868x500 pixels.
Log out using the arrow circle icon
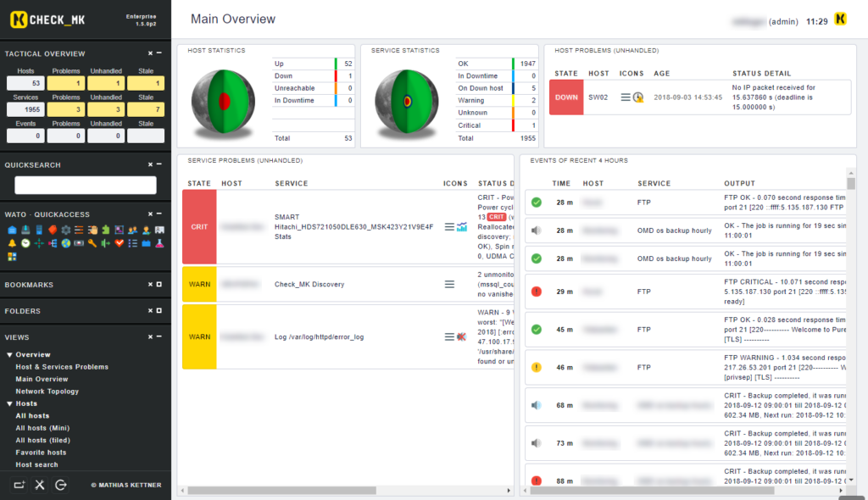(61, 485)
